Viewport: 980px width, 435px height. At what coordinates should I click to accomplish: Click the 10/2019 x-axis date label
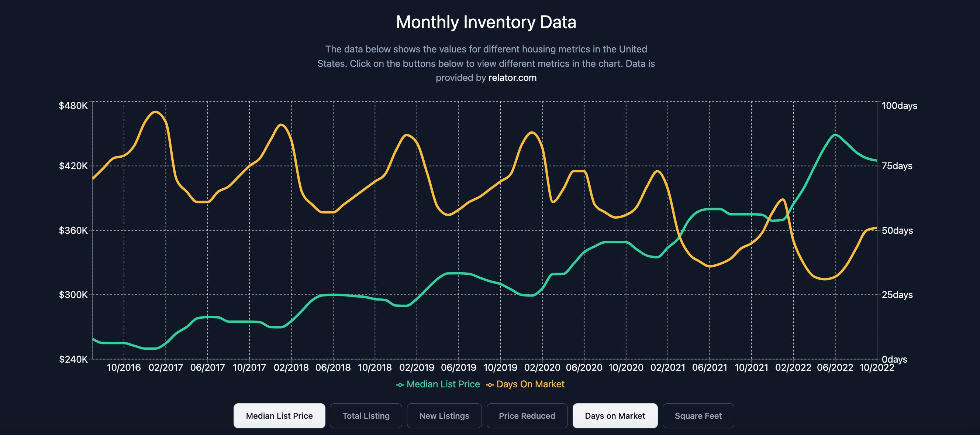(x=500, y=367)
